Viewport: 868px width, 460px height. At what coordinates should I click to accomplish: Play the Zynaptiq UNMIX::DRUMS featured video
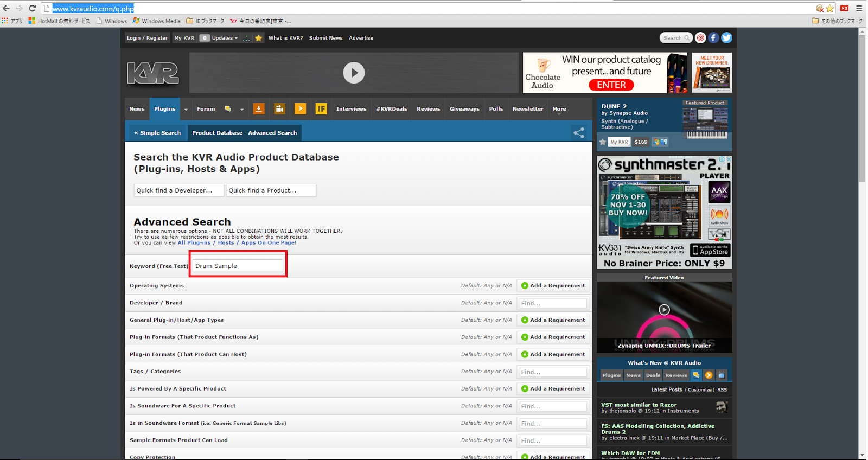point(664,310)
